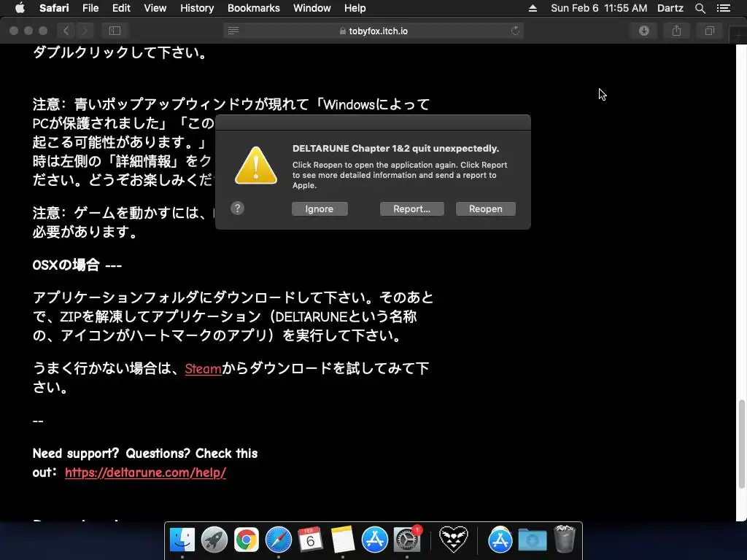Open the Trash in the Dock
The width and height of the screenshot is (747, 560).
[565, 539]
